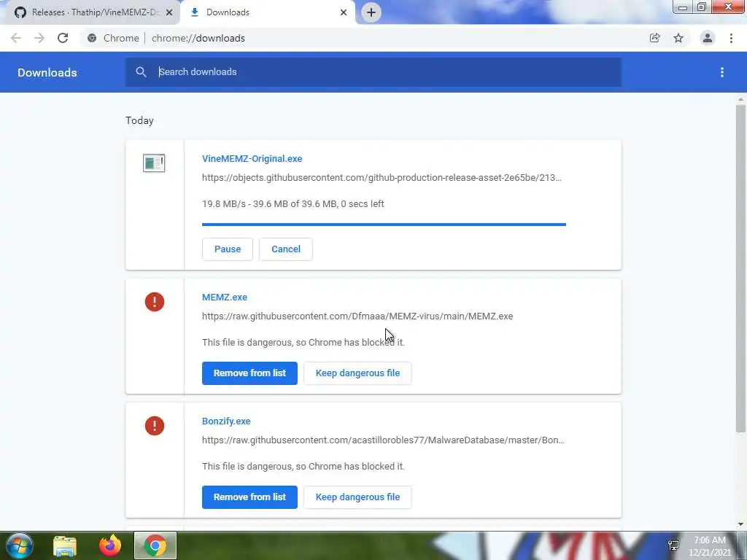Click the browser back arrow
The width and height of the screenshot is (747, 560).
(x=16, y=38)
